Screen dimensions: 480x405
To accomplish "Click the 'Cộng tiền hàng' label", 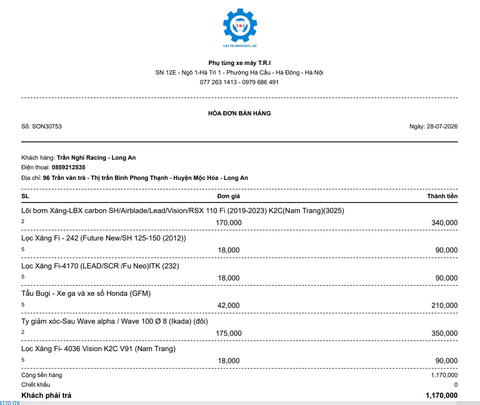I will [x=42, y=375].
